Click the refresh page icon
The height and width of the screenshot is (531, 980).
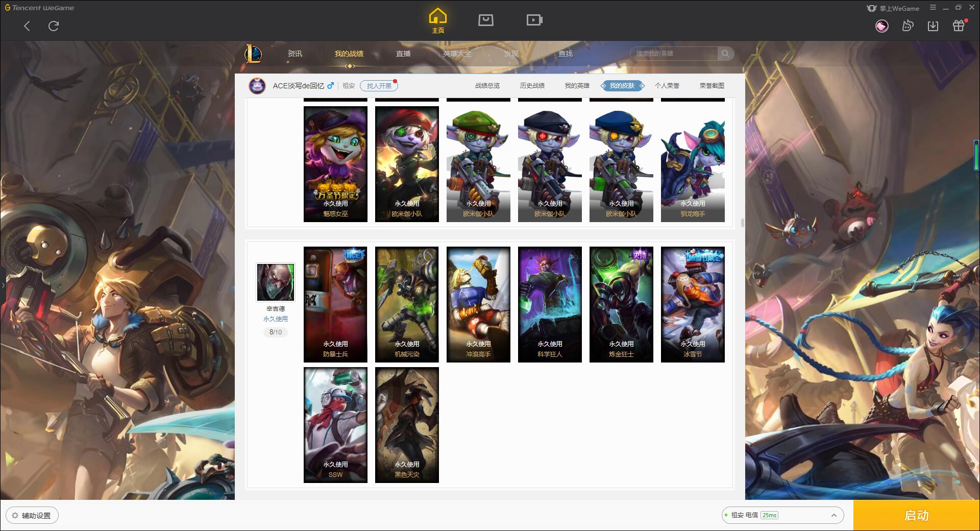54,26
